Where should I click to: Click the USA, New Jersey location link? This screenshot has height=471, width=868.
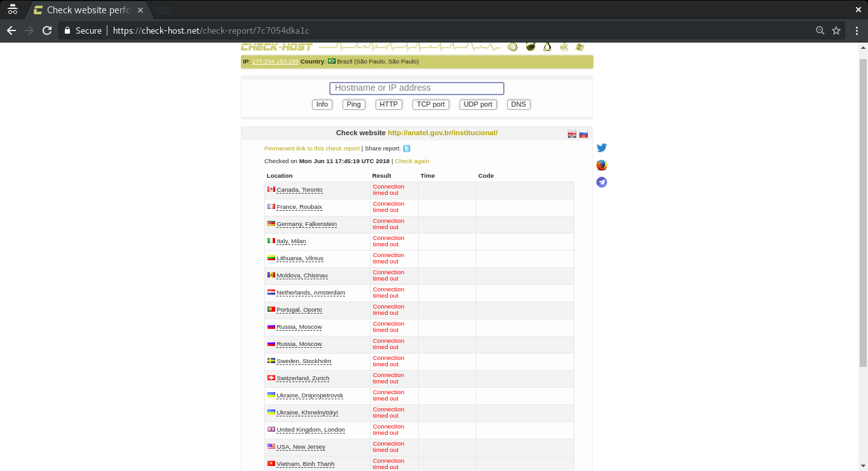point(301,447)
